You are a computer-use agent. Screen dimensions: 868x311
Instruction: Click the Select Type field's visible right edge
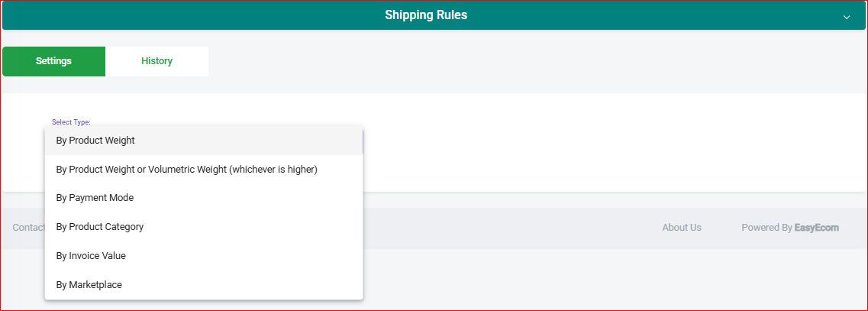point(363,141)
